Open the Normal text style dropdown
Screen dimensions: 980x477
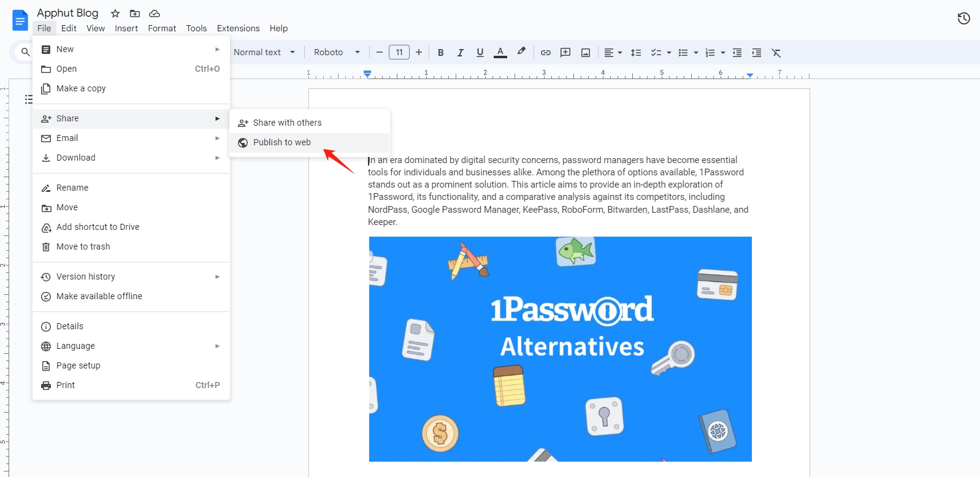pos(264,52)
